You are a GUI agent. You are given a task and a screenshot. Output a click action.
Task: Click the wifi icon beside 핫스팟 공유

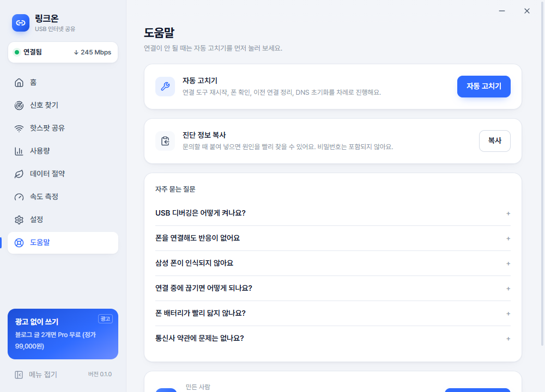pos(19,128)
